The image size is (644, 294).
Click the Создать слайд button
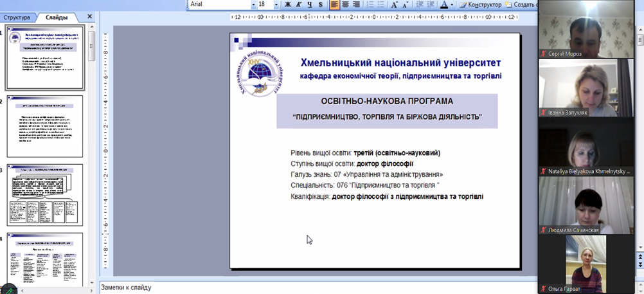click(x=522, y=5)
